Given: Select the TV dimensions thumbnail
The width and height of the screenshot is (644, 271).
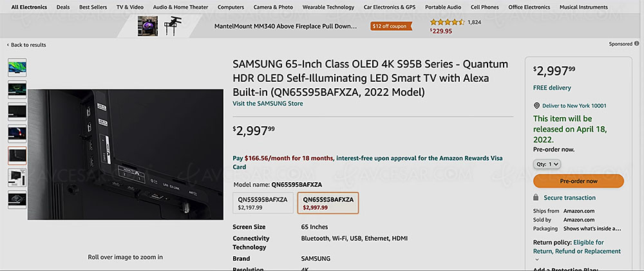Looking at the screenshot, I should tap(17, 178).
